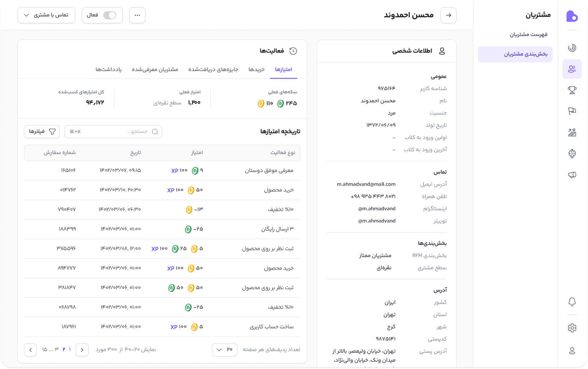Open settings gear icon in sidebar
588x369 pixels.
tap(572, 328)
